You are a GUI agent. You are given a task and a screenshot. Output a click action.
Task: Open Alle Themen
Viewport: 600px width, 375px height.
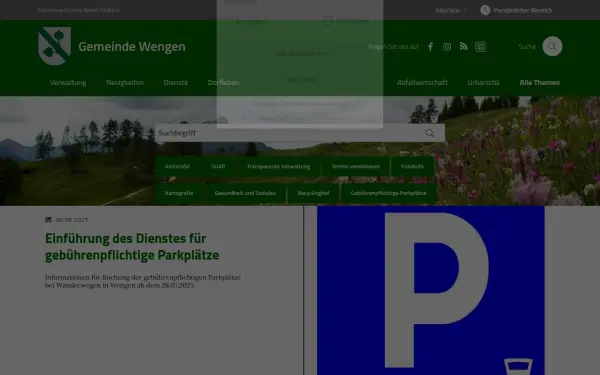pyautogui.click(x=540, y=83)
